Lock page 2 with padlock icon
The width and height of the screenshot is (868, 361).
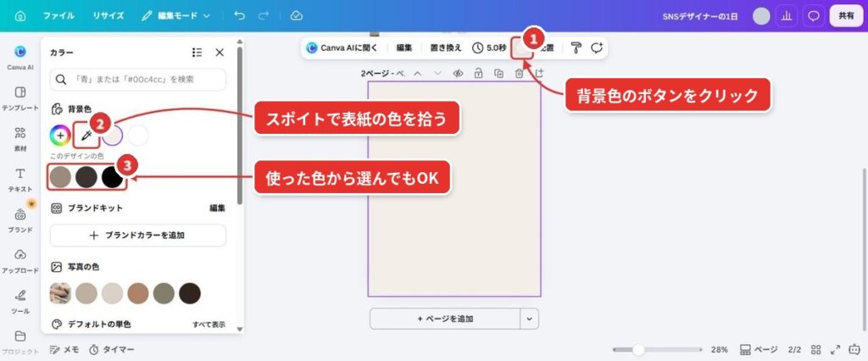[478, 73]
